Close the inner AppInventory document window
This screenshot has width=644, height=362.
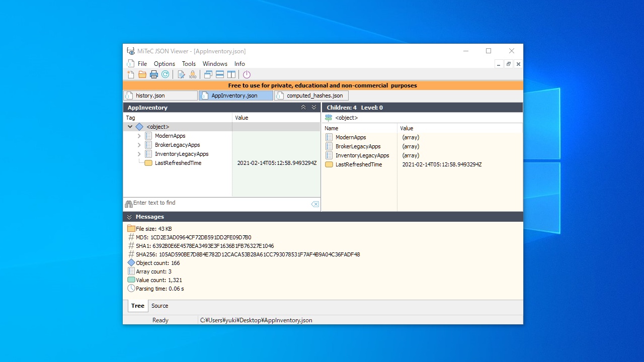[518, 64]
